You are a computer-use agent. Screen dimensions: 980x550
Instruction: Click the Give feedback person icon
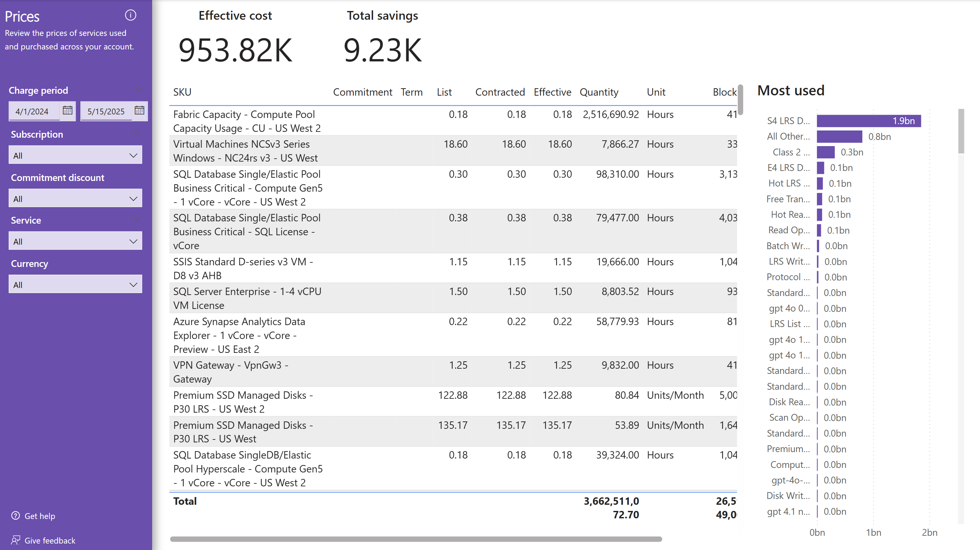coord(16,540)
